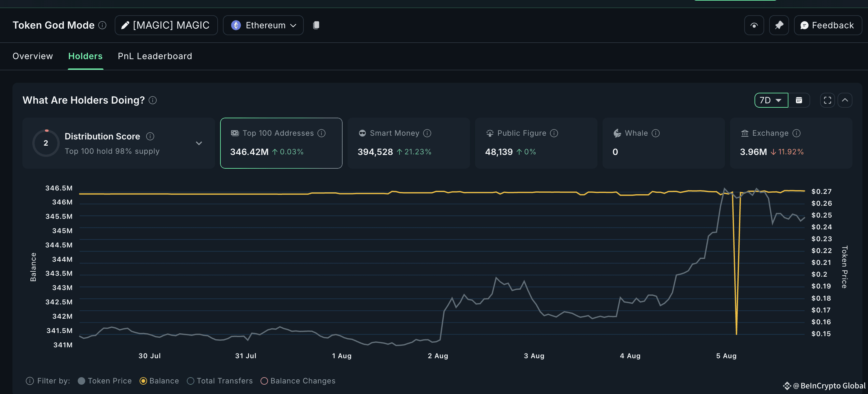The width and height of the screenshot is (868, 394).
Task: Switch to the PnL Leaderboard tab
Action: point(155,56)
